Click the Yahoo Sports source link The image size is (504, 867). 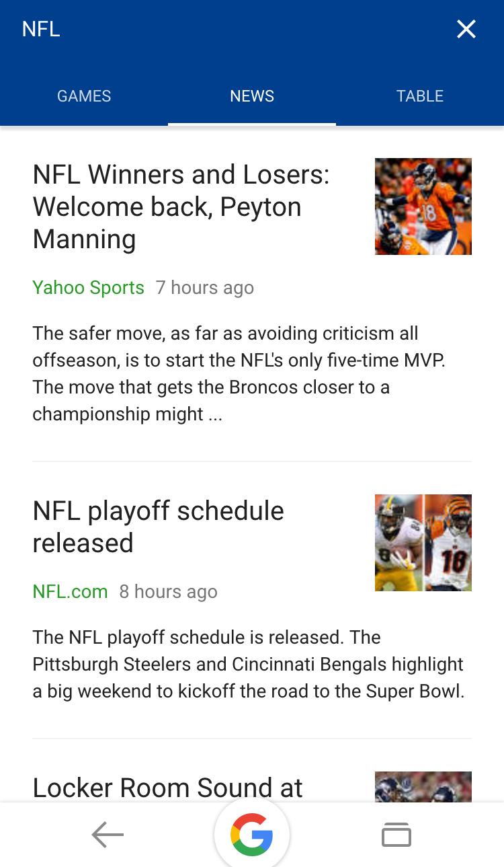(x=88, y=288)
